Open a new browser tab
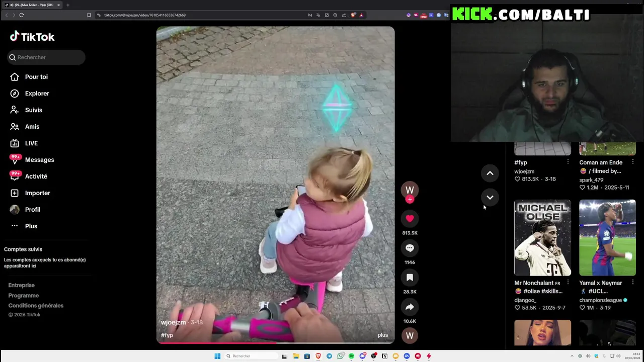 pos(68,5)
